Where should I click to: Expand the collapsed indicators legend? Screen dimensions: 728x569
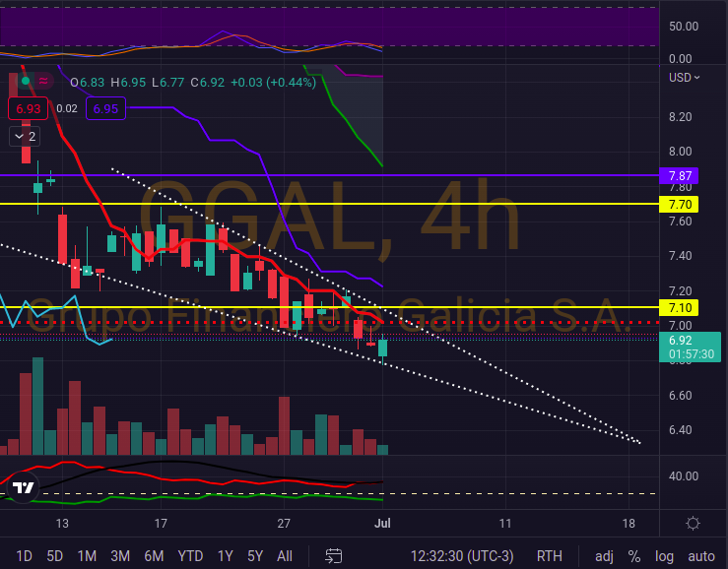[x=24, y=136]
